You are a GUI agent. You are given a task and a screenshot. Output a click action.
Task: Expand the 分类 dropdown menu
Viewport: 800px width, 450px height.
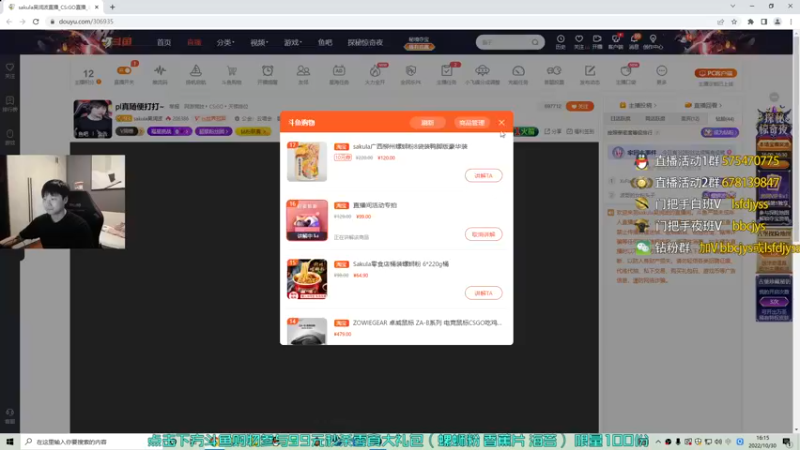pos(225,42)
